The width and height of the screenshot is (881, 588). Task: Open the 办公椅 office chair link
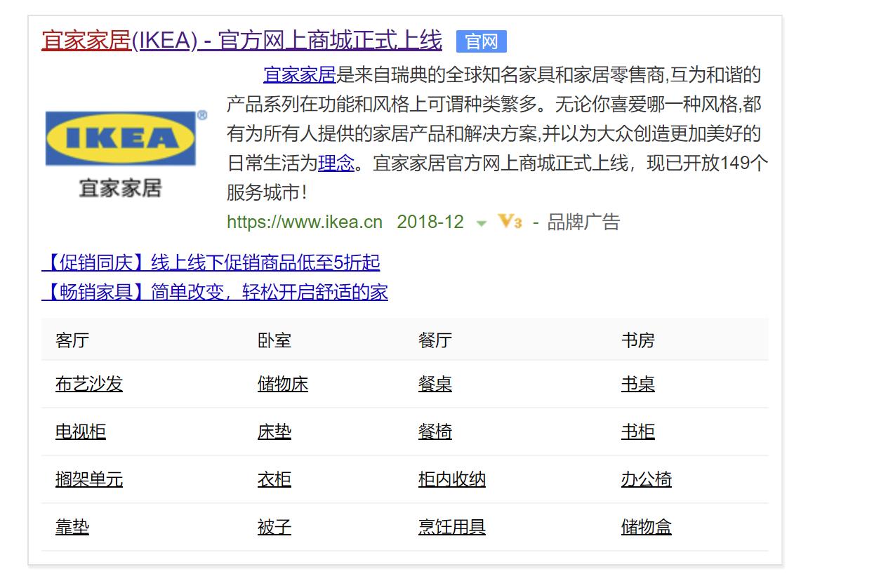(x=647, y=479)
